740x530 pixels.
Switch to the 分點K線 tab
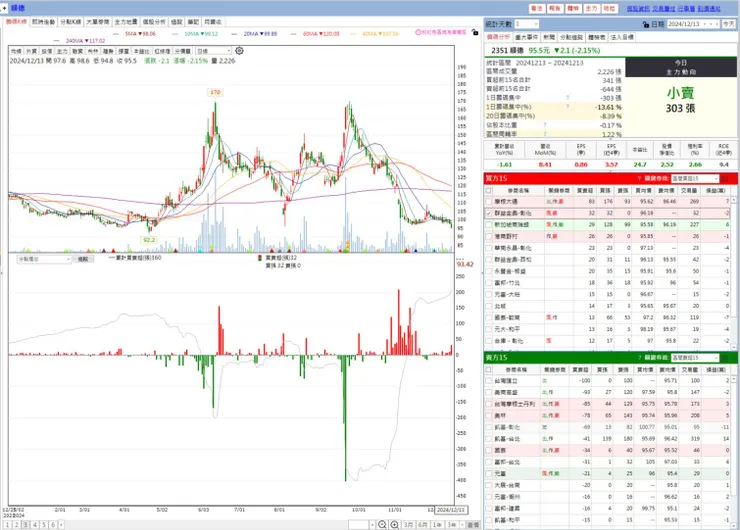point(71,22)
